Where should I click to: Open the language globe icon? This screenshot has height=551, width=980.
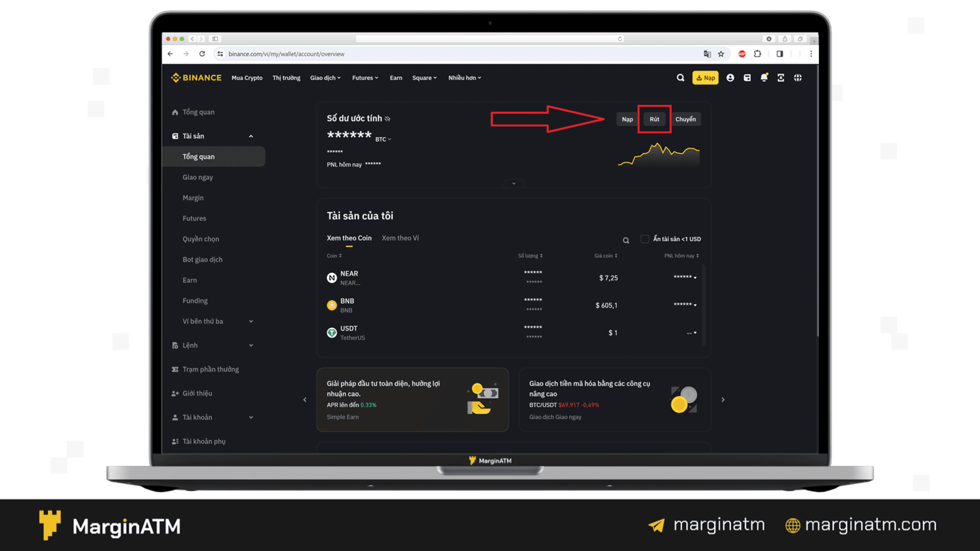click(x=798, y=78)
